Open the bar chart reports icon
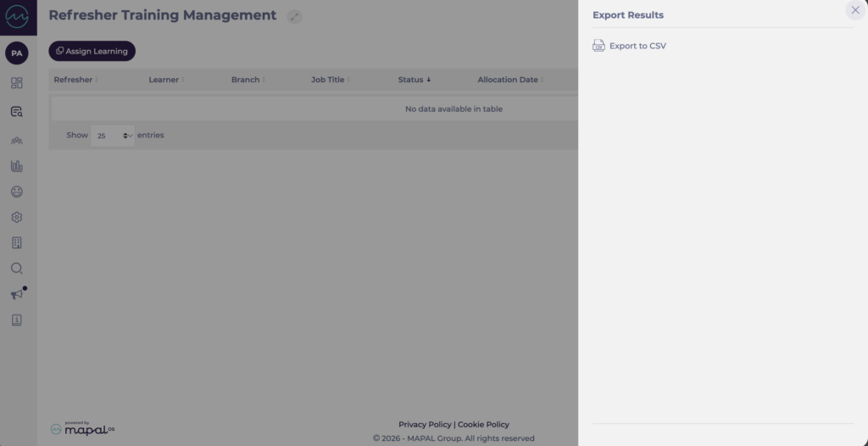This screenshot has height=446, width=868. [x=17, y=166]
